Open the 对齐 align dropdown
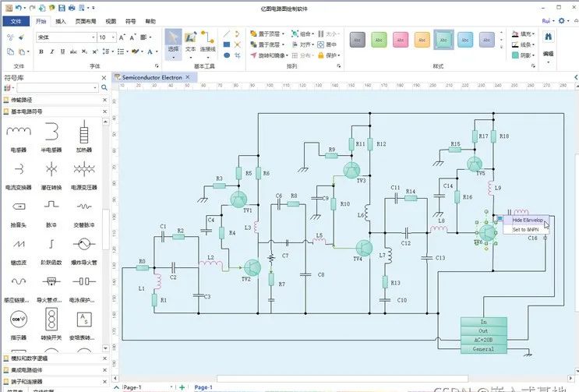The image size is (579, 392). 303,44
